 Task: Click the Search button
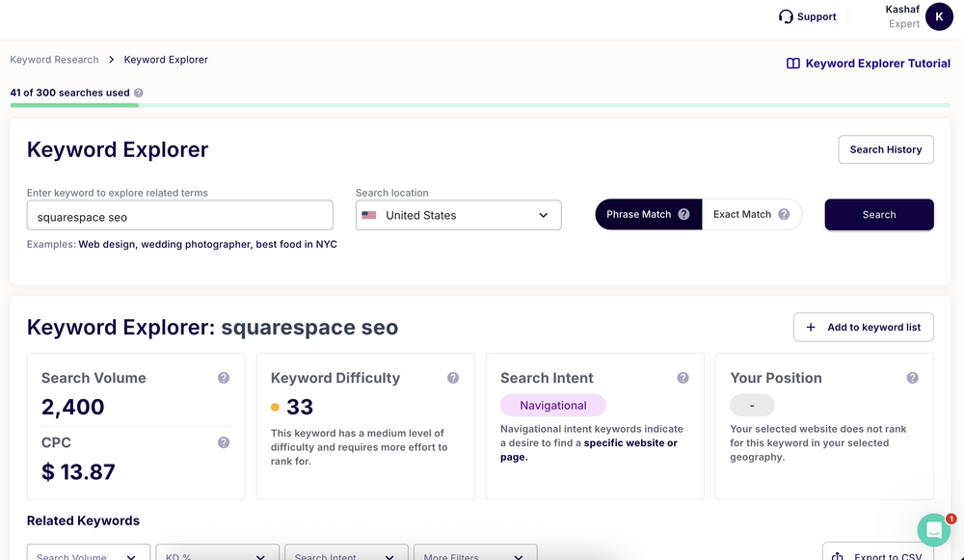[x=879, y=215]
